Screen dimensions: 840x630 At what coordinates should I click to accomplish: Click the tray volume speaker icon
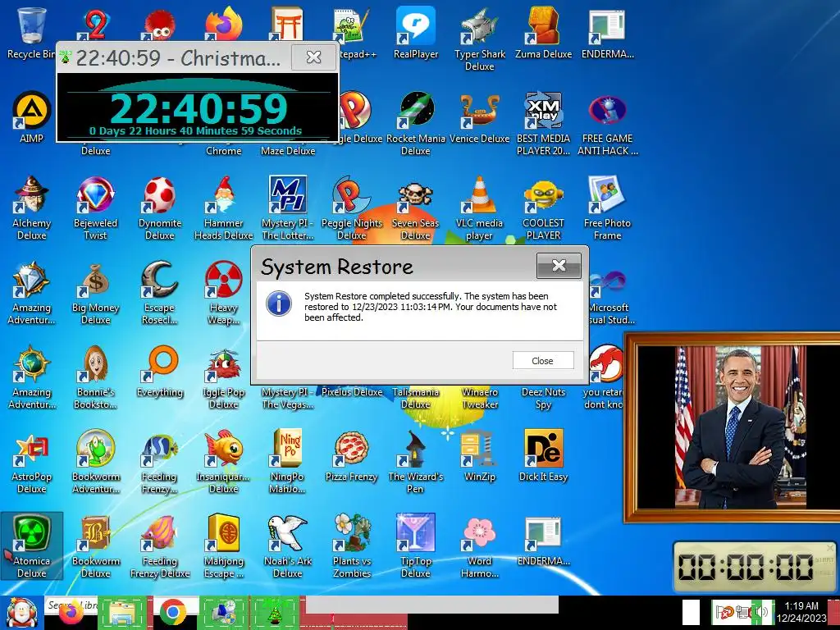coord(760,612)
